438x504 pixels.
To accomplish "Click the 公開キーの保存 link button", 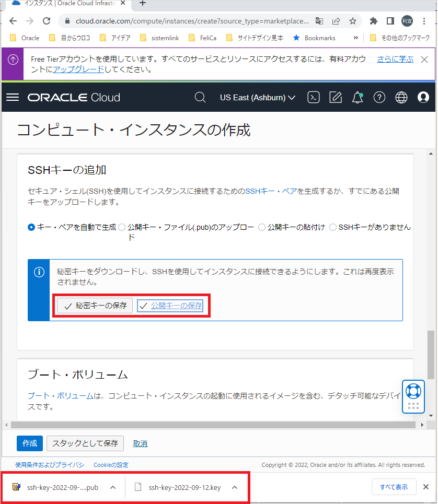I will coord(170,306).
